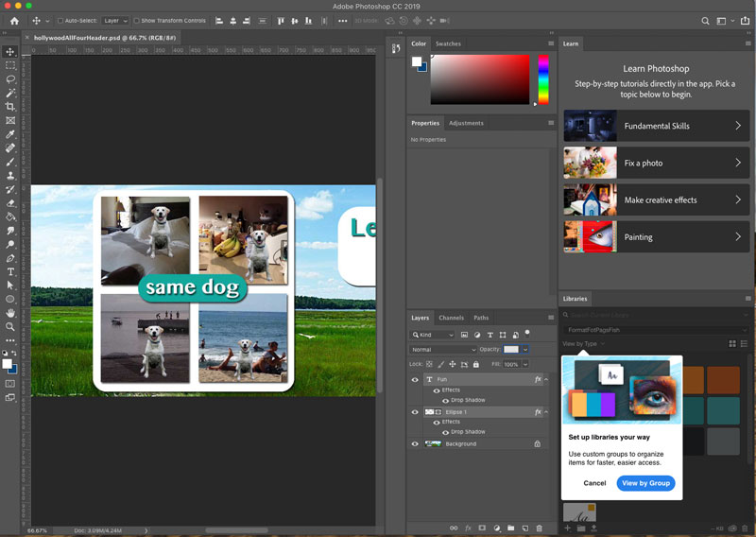Select the Rectangular Marquee tool
Viewport: 756px width, 537px height.
click(10, 65)
